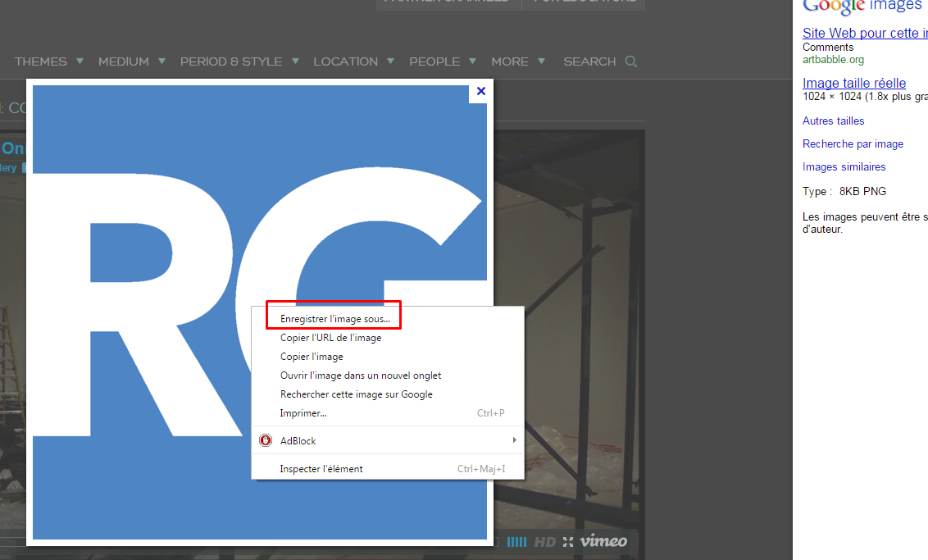Expand the MORE dropdown menu
Image resolution: width=928 pixels, height=560 pixels.
[x=518, y=61]
